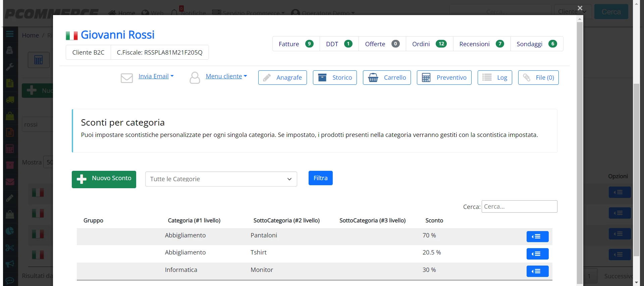This screenshot has width=644, height=286.
Task: Open the Recensioni tab
Action: 482,44
